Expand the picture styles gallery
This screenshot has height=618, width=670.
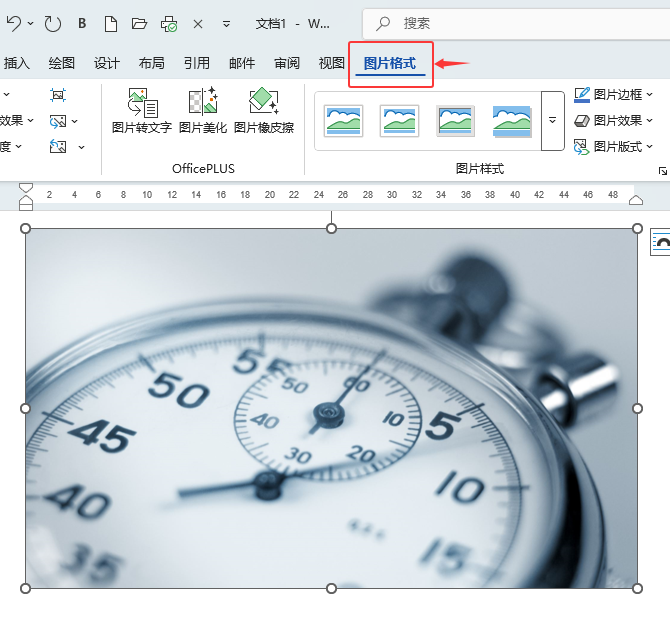pos(552,121)
